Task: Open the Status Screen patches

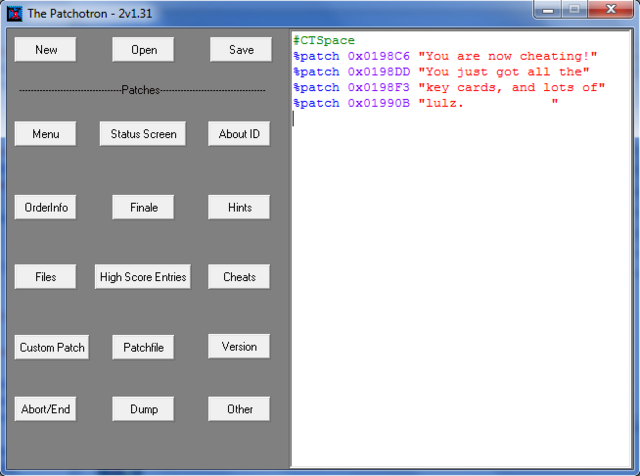Action: [x=143, y=134]
